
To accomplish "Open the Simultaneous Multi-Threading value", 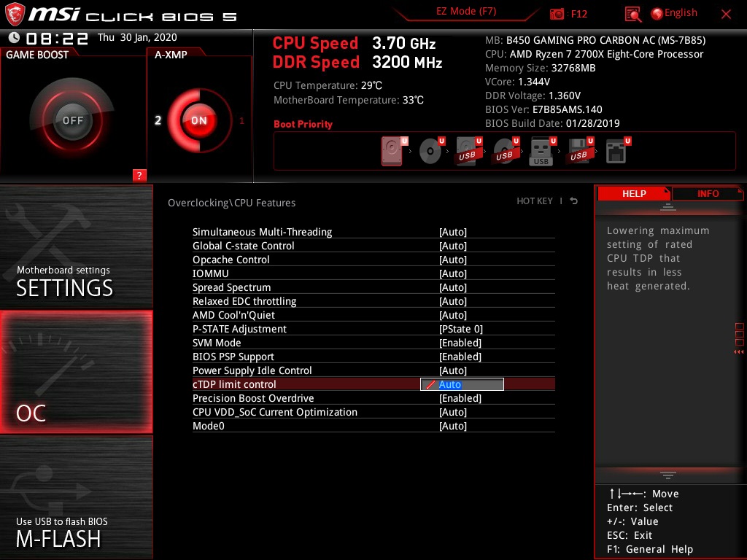I will coord(452,232).
